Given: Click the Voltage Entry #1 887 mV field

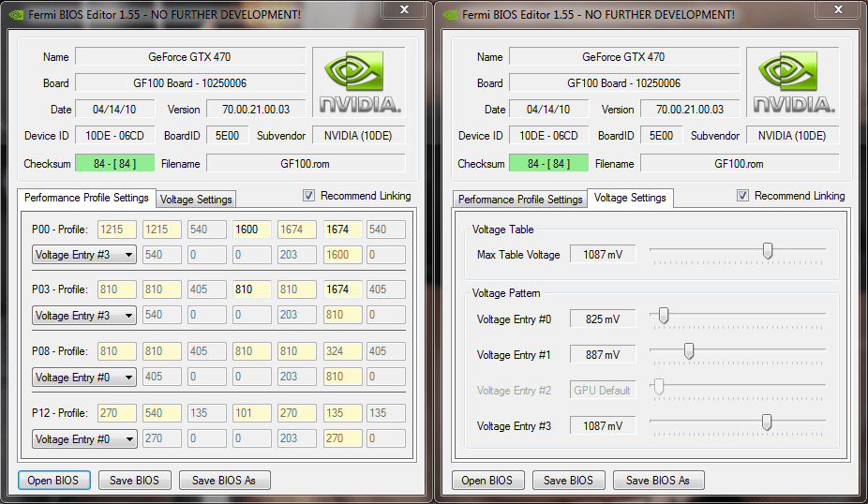Looking at the screenshot, I should pyautogui.click(x=603, y=355).
